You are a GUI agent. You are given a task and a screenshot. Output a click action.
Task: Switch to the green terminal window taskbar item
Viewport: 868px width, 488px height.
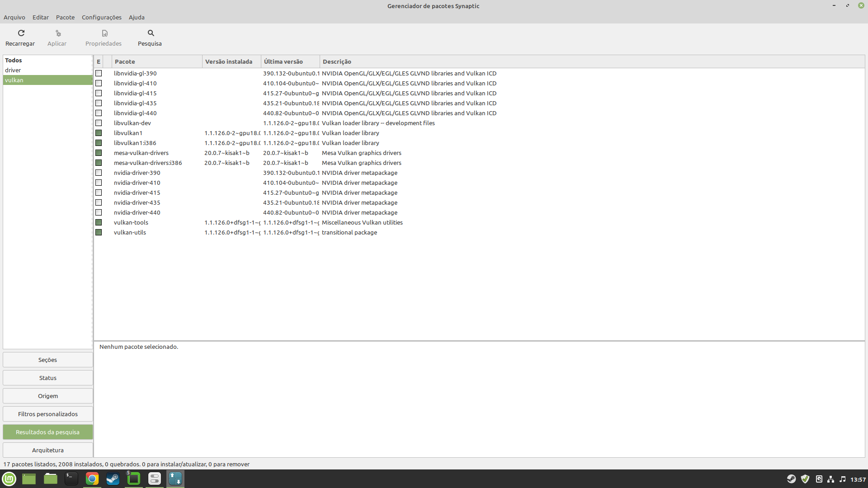(x=134, y=479)
